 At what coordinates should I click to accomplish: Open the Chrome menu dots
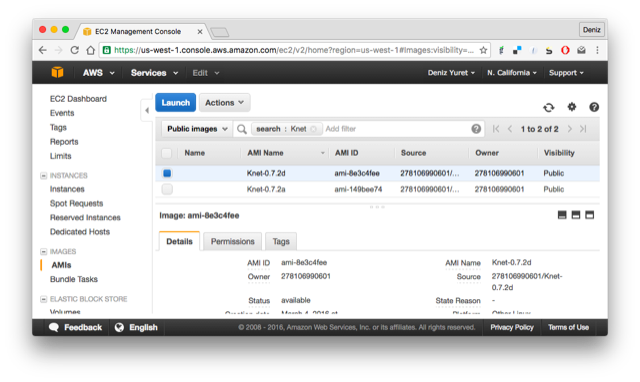pyautogui.click(x=597, y=50)
